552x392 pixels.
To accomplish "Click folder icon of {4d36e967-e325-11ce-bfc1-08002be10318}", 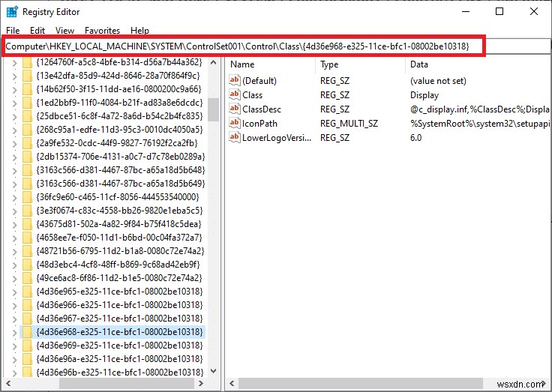I will [27, 319].
